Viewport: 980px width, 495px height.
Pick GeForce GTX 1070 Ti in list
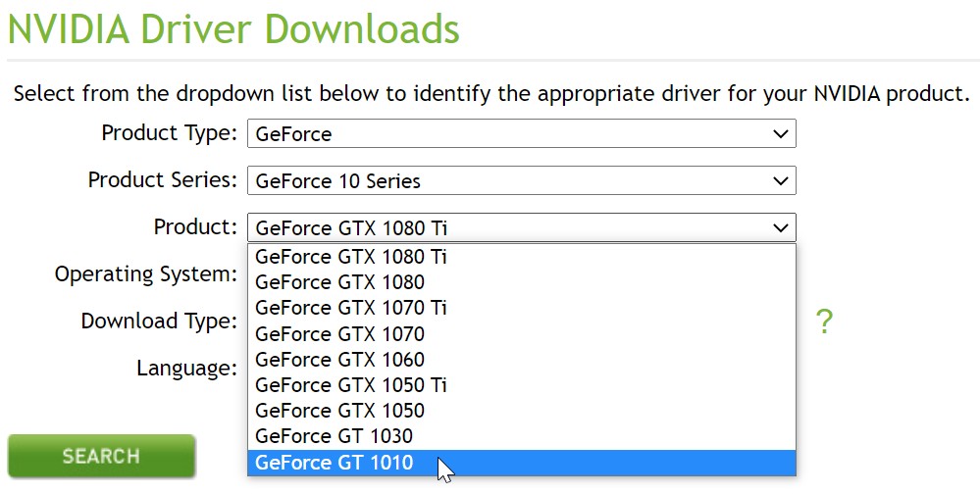click(351, 308)
